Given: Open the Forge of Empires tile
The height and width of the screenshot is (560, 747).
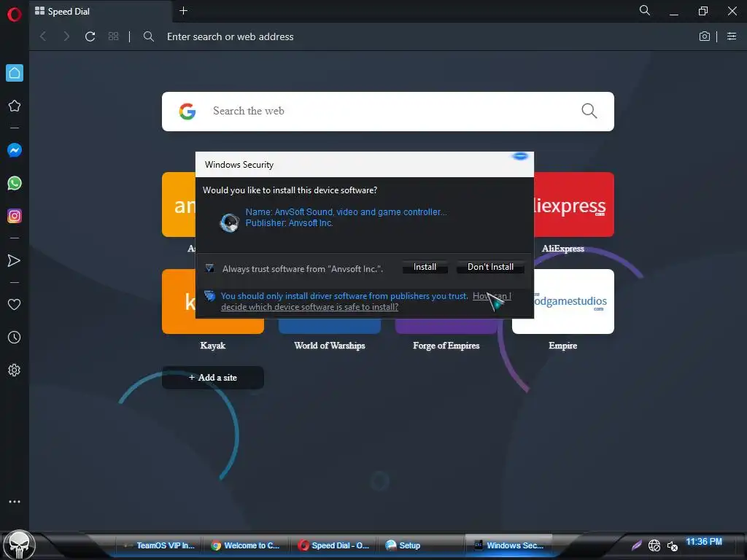Looking at the screenshot, I should pos(446,326).
